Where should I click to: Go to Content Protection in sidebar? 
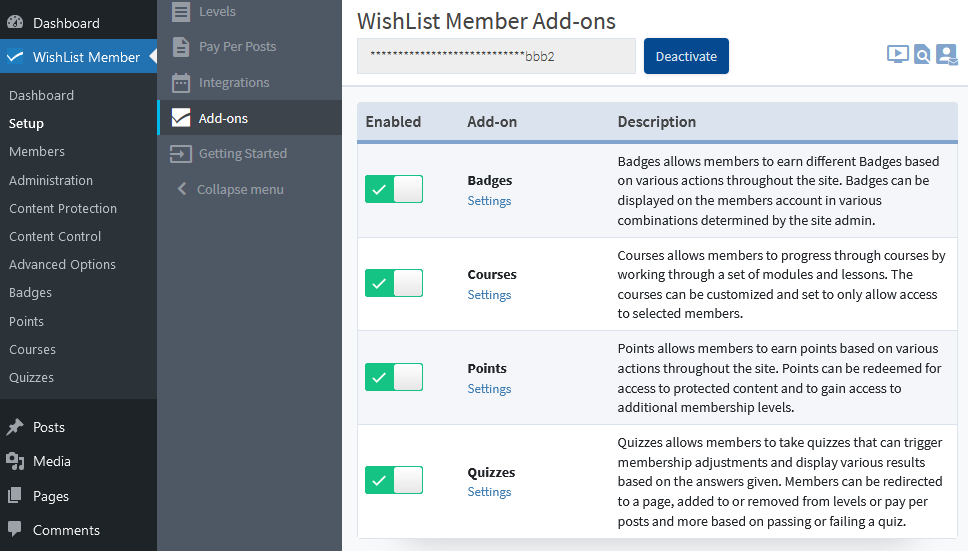click(x=63, y=208)
